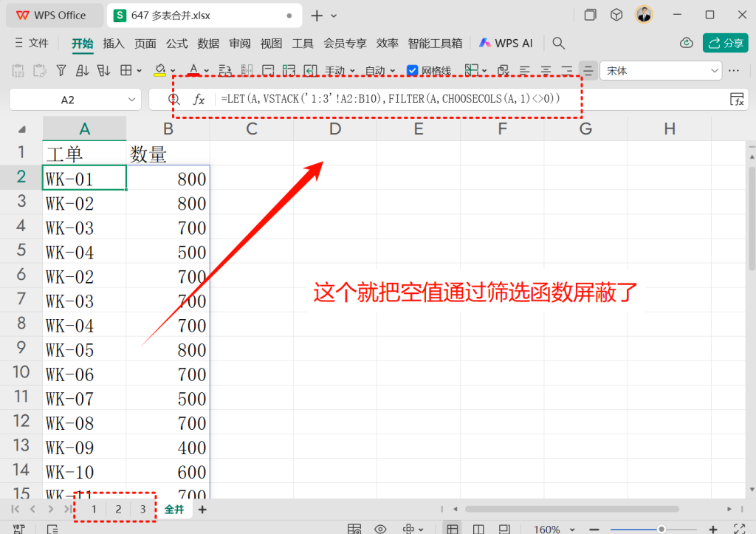The width and height of the screenshot is (756, 534).
Task: Click the find-and-select icon beside freeze panes
Action: [x=504, y=71]
